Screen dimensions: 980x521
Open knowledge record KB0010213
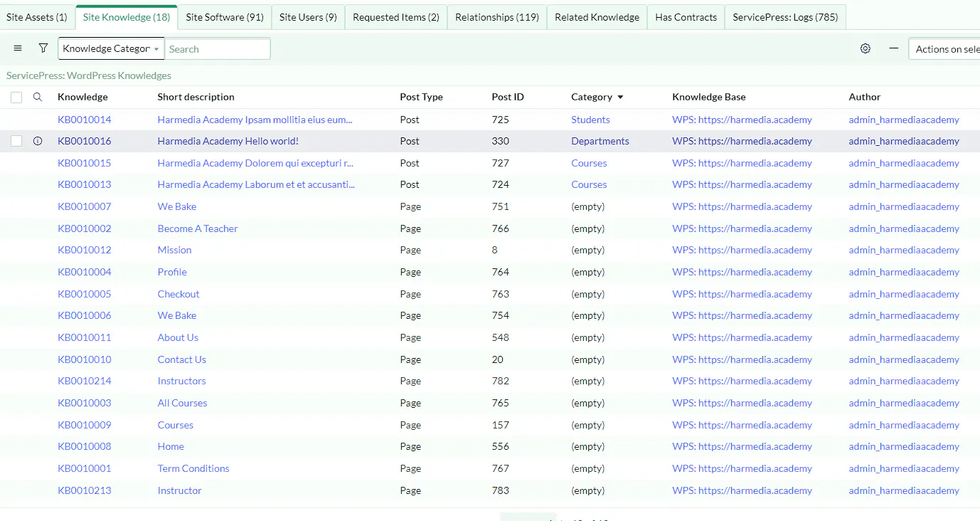click(x=85, y=490)
